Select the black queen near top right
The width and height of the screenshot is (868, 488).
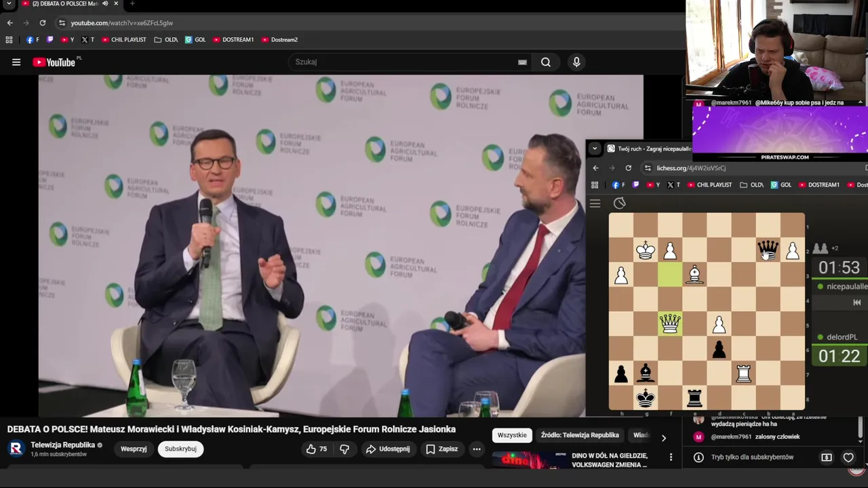pyautogui.click(x=768, y=250)
